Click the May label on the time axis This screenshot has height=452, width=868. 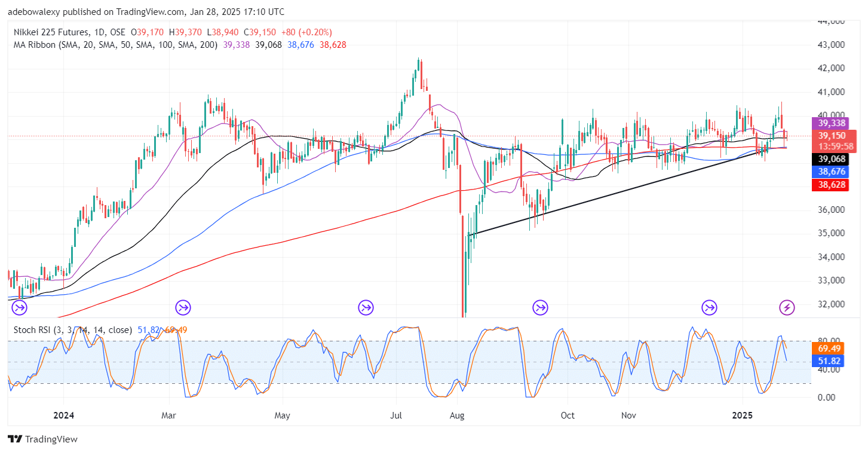coord(283,414)
